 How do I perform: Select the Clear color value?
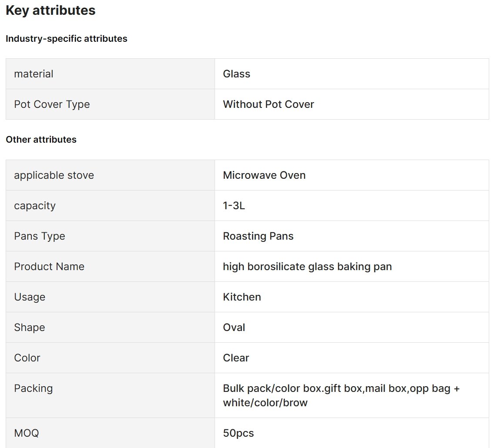click(x=236, y=358)
